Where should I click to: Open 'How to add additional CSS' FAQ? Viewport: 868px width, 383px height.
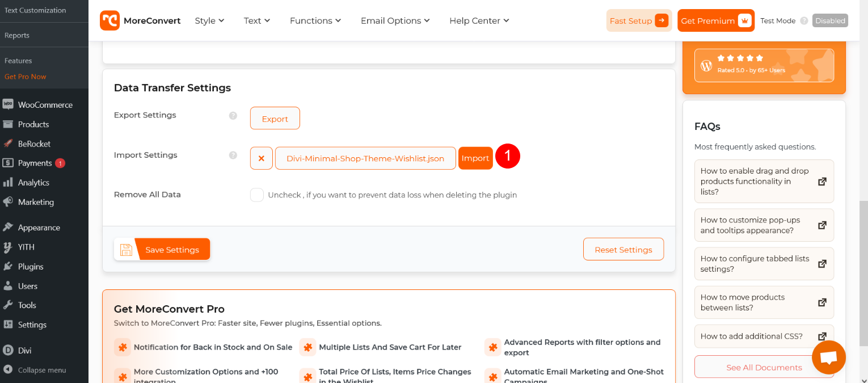[764, 336]
